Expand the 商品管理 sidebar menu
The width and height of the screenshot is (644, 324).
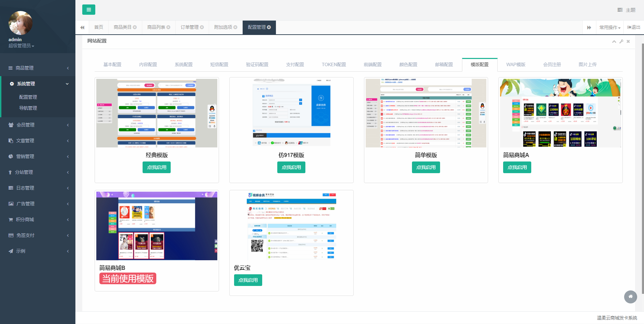(x=38, y=68)
